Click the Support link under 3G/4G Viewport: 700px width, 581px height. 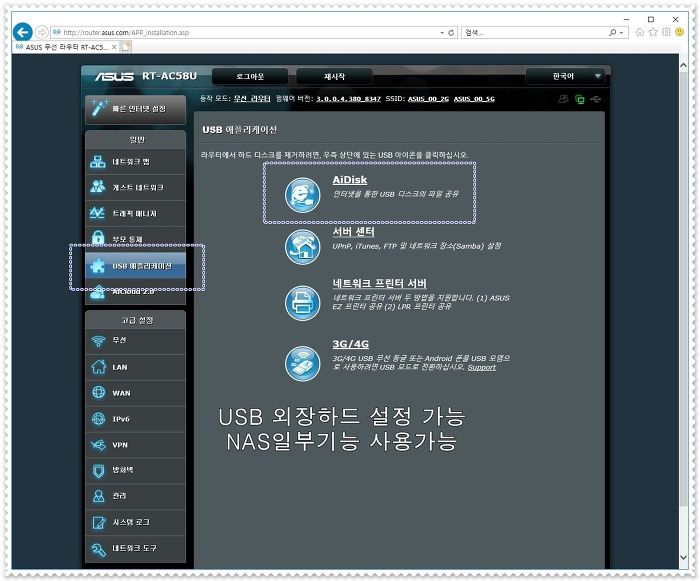click(481, 367)
